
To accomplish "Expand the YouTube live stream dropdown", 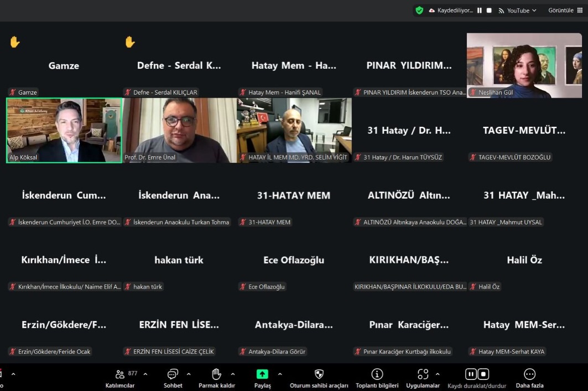I will [x=518, y=11].
